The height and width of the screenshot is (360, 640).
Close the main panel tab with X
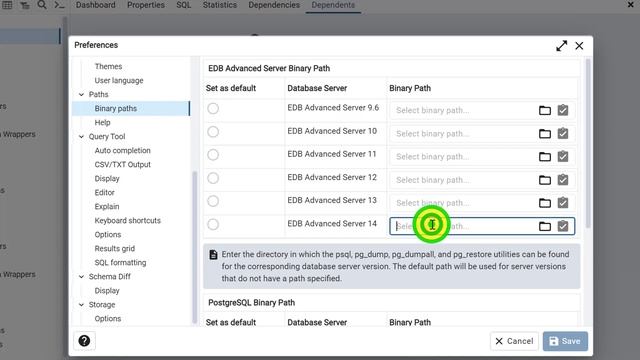tap(630, 4)
